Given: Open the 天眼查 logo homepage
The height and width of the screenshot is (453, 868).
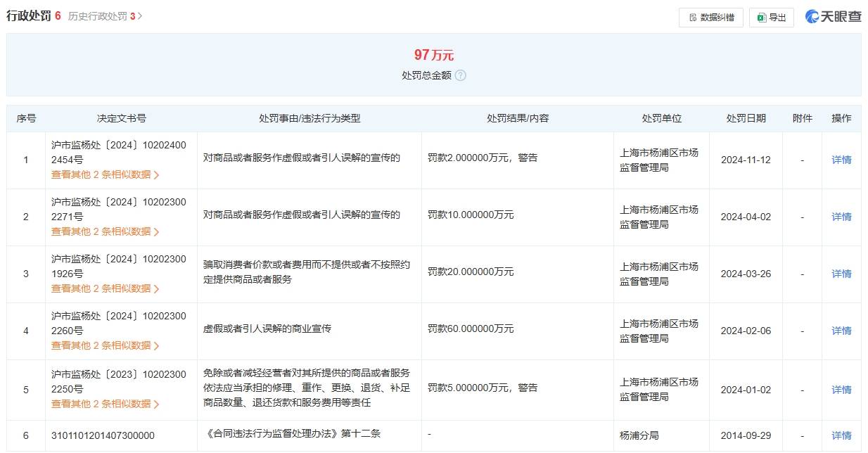Looking at the screenshot, I should click(835, 16).
